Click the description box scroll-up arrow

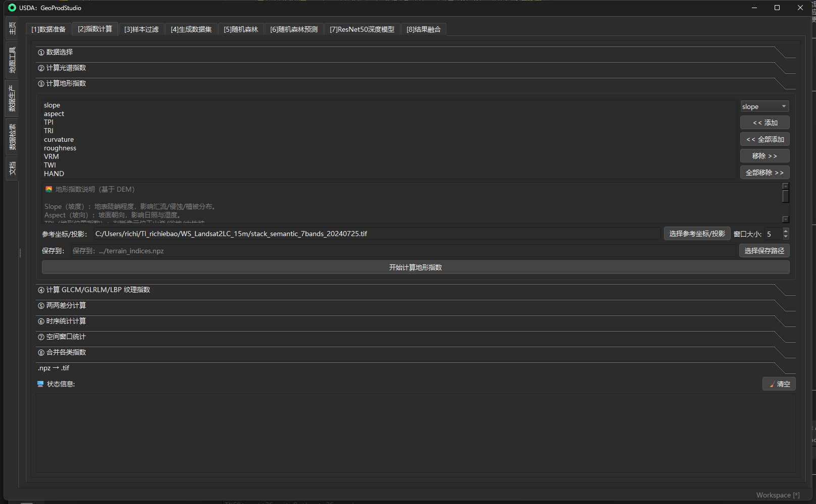coord(785,186)
